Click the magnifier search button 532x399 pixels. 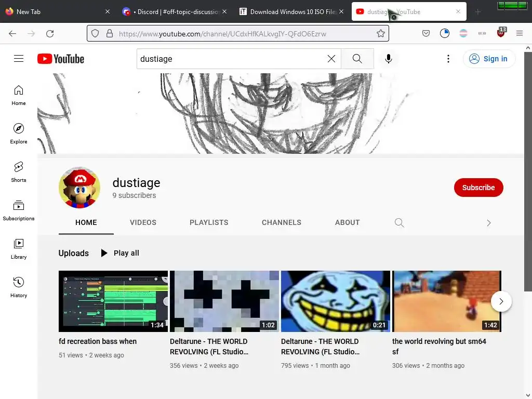357,59
